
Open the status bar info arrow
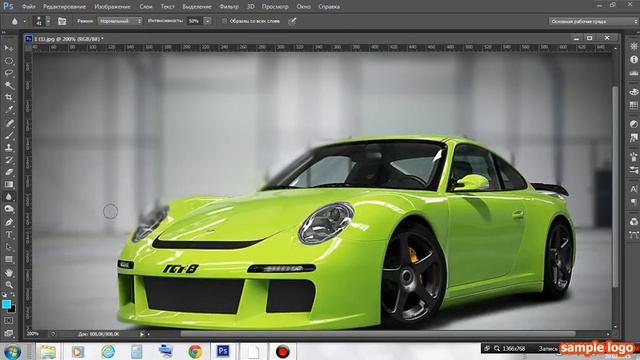[142, 334]
